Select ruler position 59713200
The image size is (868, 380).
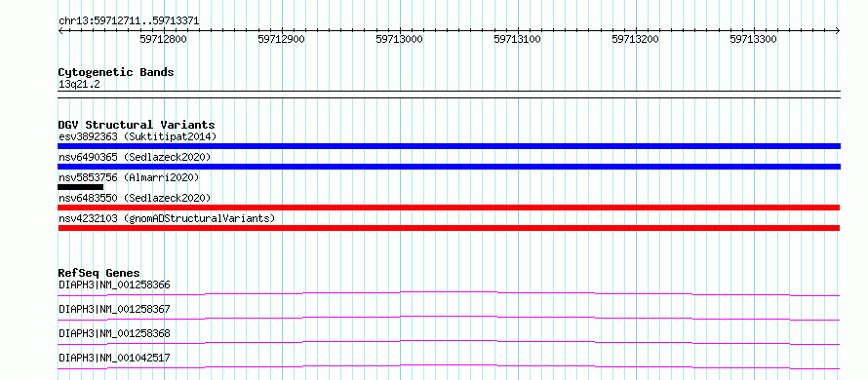[636, 39]
